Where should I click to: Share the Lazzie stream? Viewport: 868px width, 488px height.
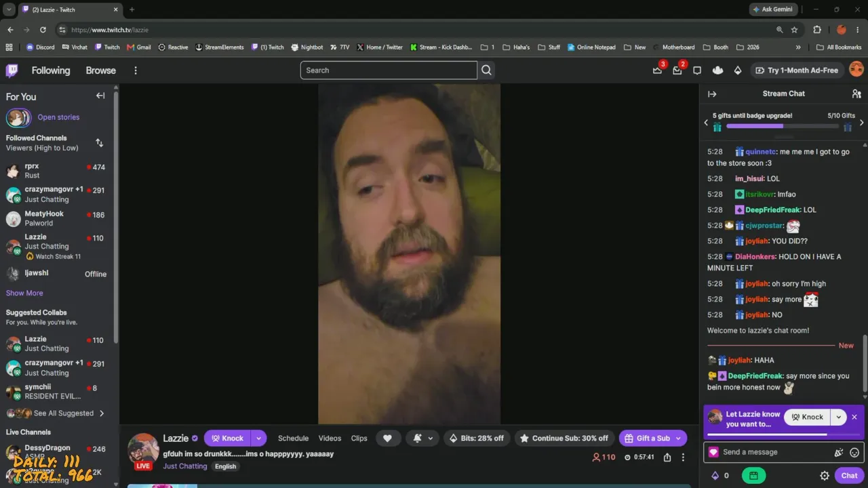click(667, 457)
